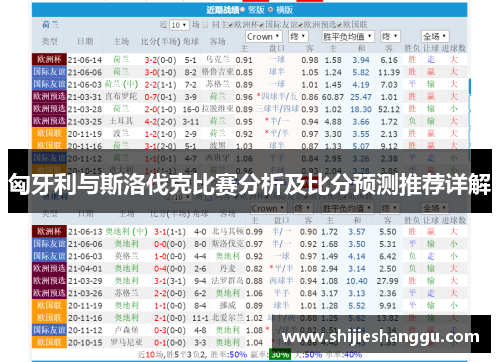Click the 日期 column header in the 荷兰 table
Image resolution: width=500 pixels, height=362 pixels.
point(85,41)
